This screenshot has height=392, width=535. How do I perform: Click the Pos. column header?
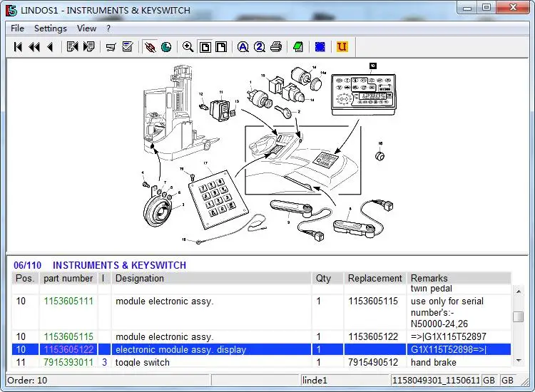click(x=25, y=278)
